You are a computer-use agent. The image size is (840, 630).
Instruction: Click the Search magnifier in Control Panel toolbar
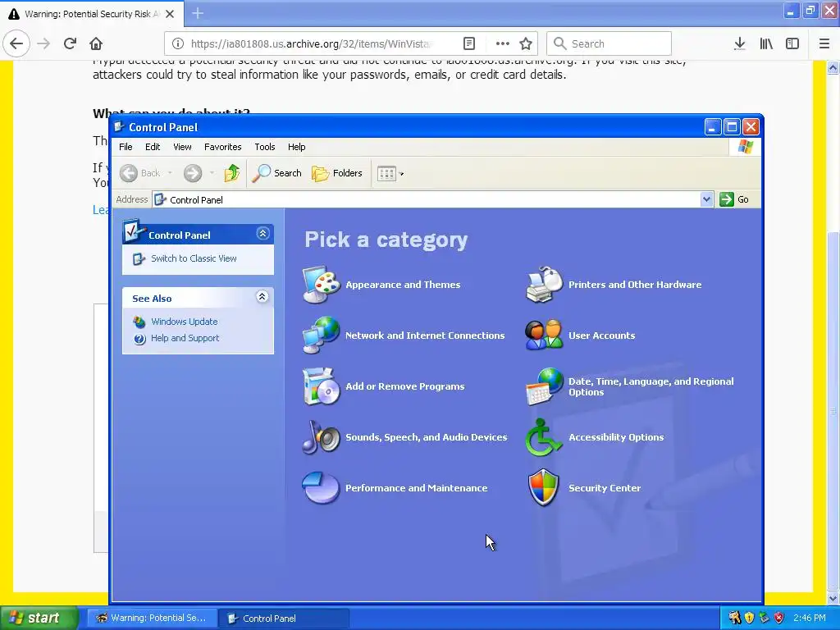click(x=277, y=173)
